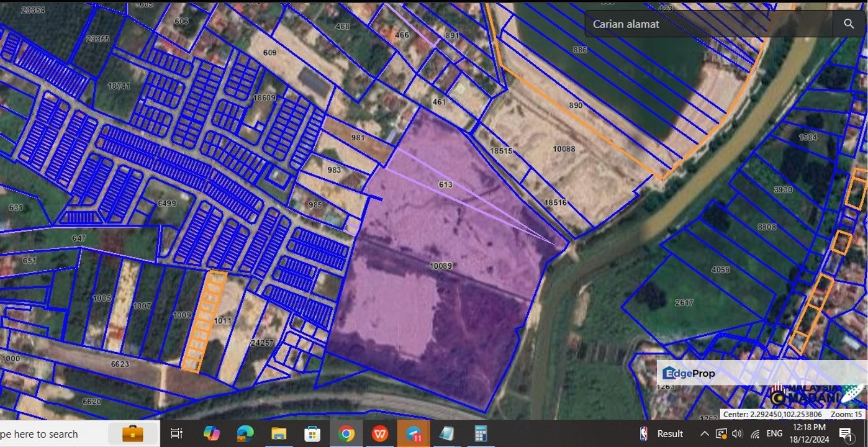868x447 pixels.
Task: Select lot 631 parcel
Action: [x=15, y=208]
